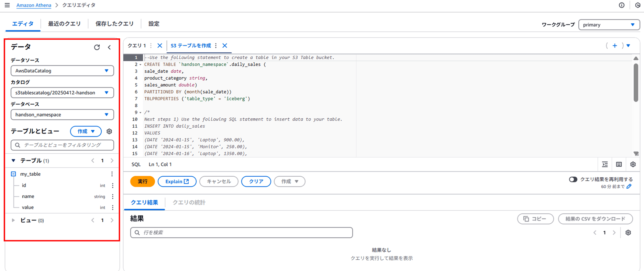Collapse the data panel with left chevron

(109, 47)
